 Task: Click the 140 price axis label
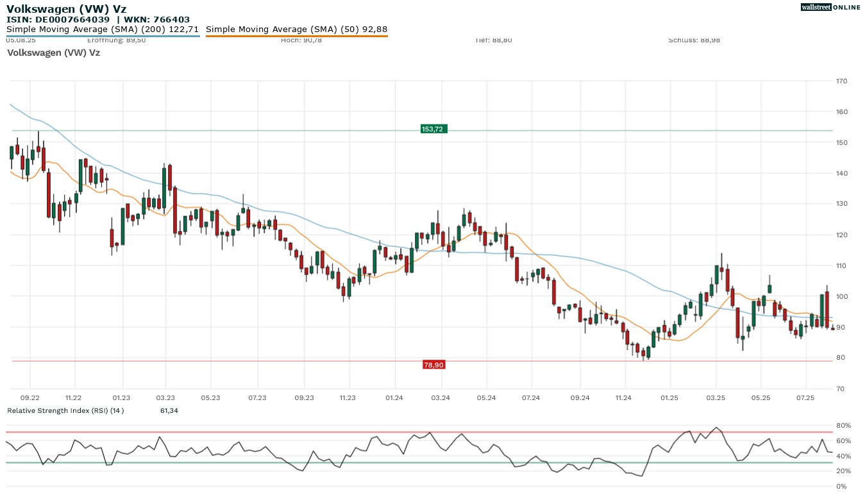click(842, 174)
